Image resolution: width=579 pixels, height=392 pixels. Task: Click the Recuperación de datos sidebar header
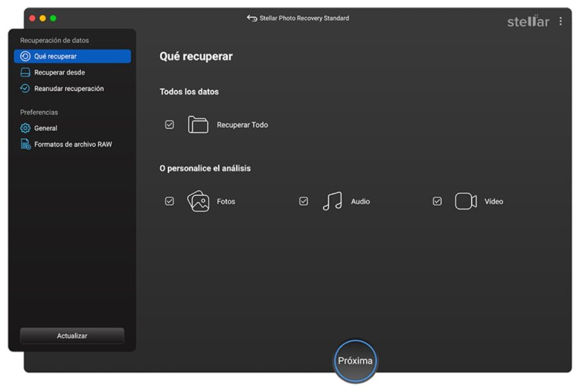click(x=54, y=40)
